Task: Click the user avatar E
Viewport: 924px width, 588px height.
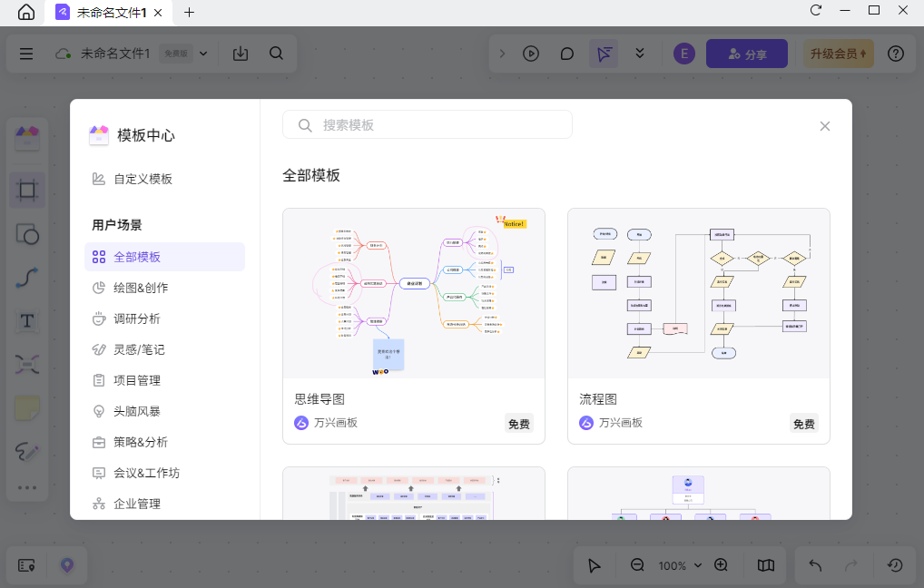Action: pyautogui.click(x=684, y=54)
